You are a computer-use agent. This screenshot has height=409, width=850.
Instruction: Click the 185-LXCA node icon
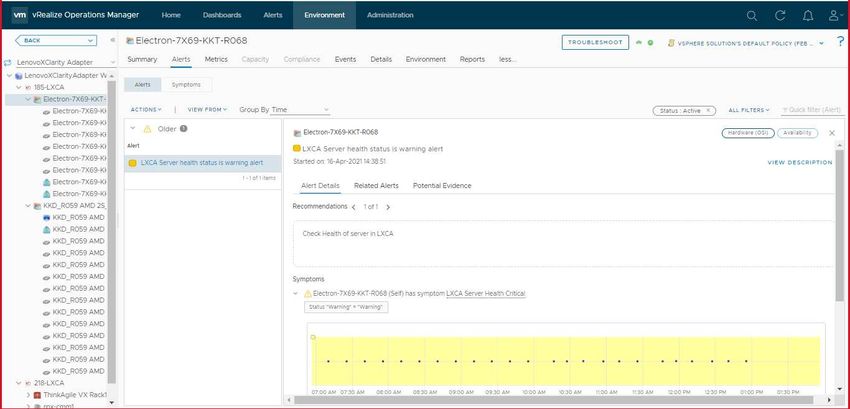click(28, 87)
